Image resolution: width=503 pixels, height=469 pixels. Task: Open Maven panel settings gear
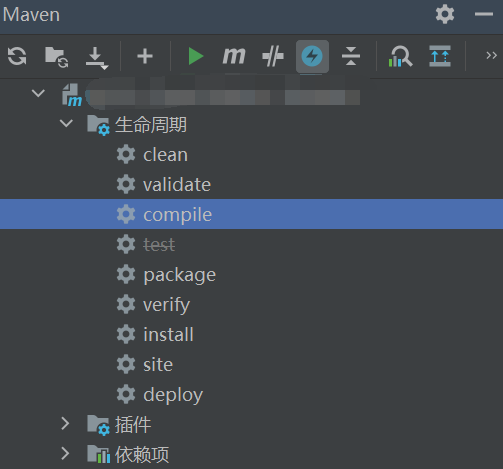[445, 14]
